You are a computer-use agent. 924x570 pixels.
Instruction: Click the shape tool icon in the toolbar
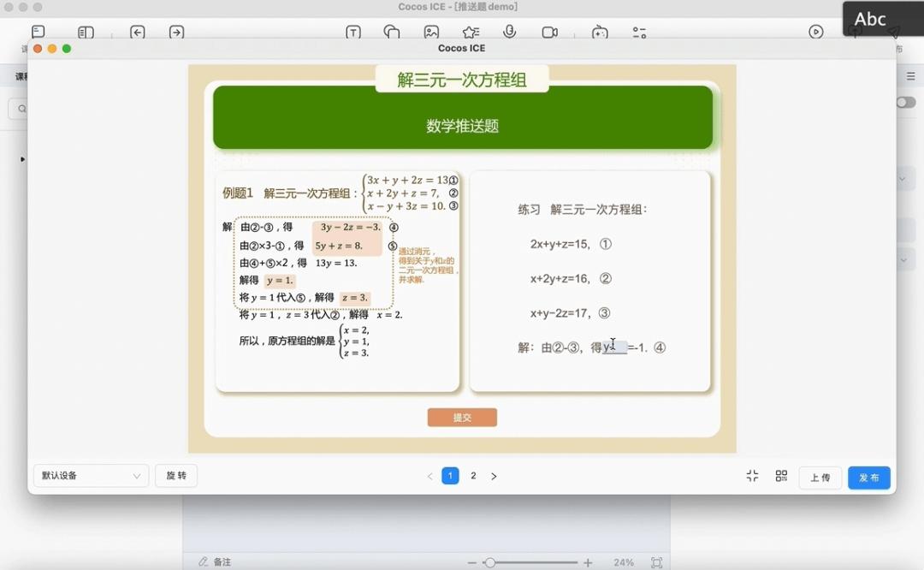pyautogui.click(x=394, y=32)
